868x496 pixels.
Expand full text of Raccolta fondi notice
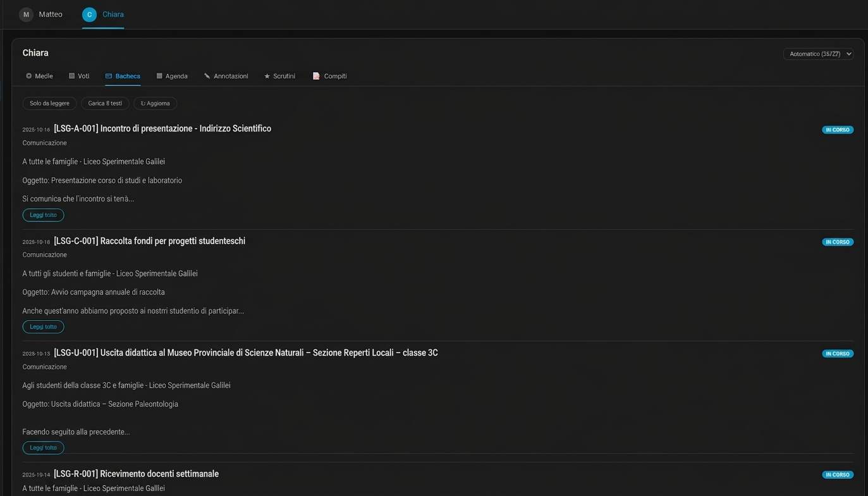pos(43,327)
